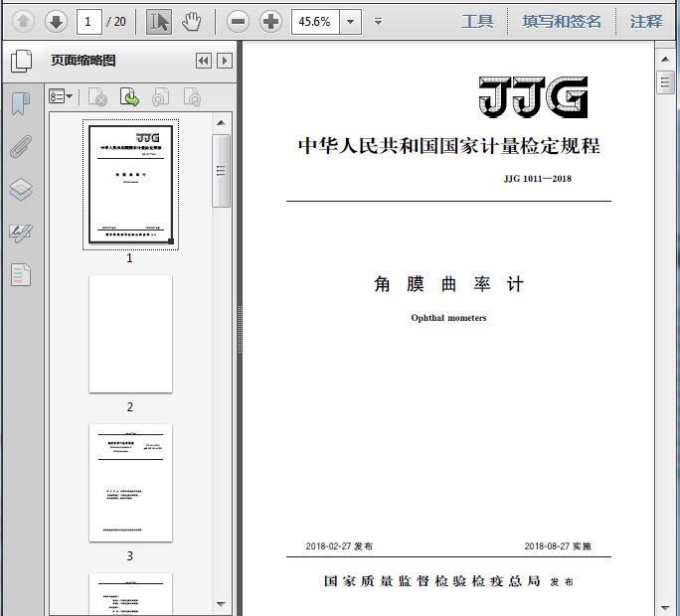
Task: Click the page 2 label under thumbnail
Action: point(129,407)
